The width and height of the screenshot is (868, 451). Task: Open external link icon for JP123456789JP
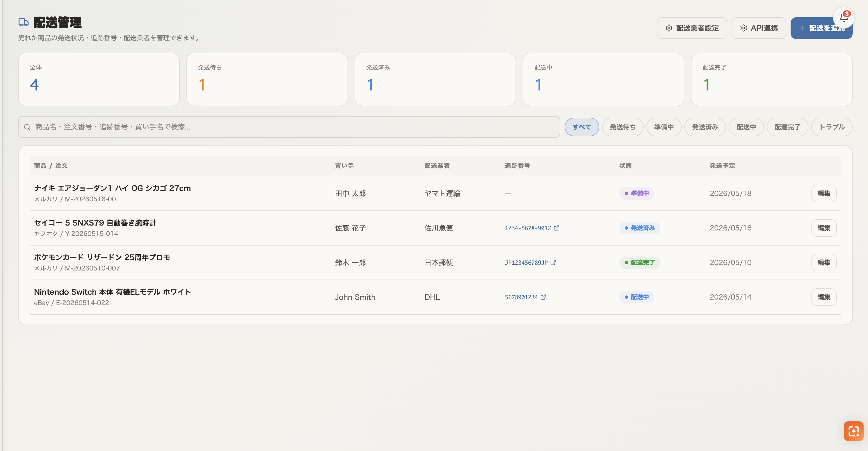tap(553, 263)
